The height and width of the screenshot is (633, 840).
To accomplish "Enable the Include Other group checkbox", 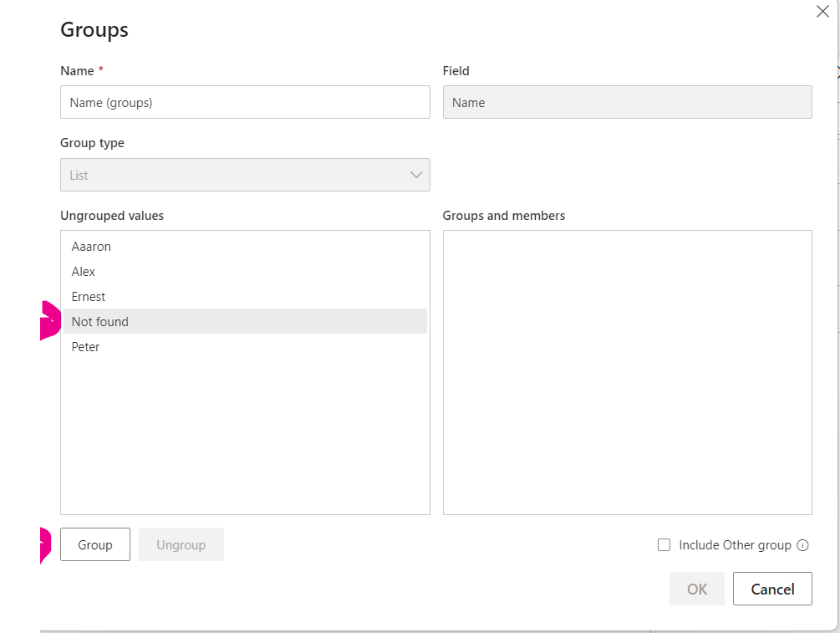I will click(x=664, y=545).
